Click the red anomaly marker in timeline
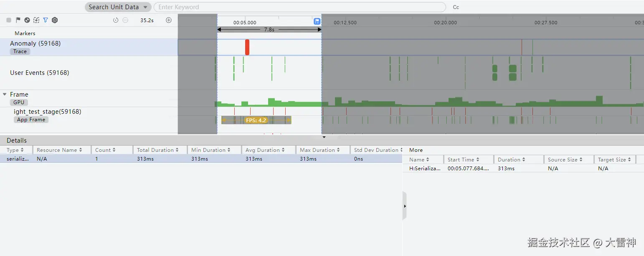The width and height of the screenshot is (644, 256). pos(247,47)
